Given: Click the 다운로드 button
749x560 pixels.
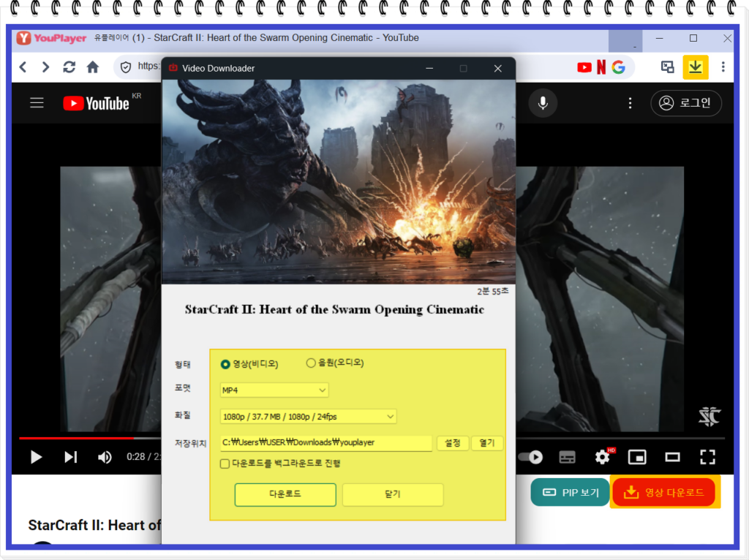Looking at the screenshot, I should [285, 494].
